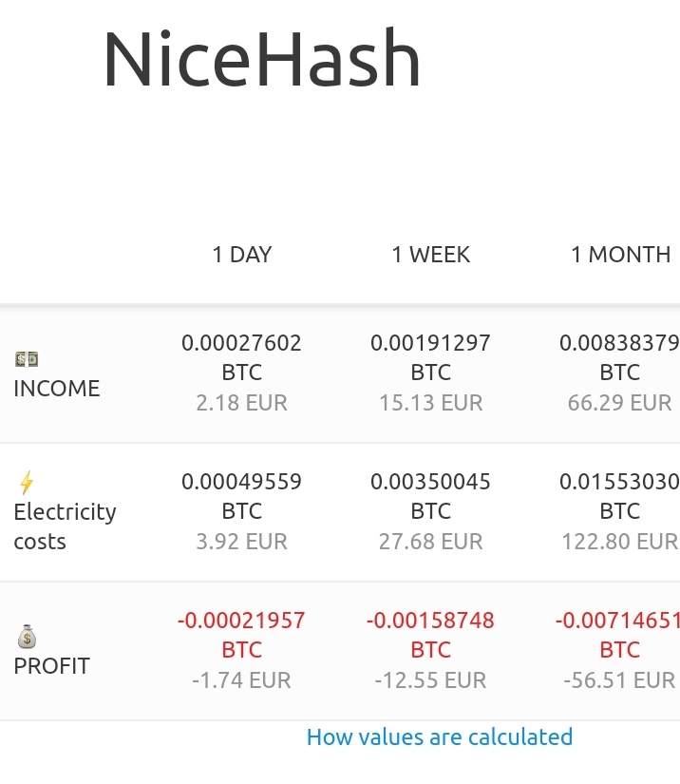680x784 pixels.
Task: Click the money bag profit icon
Action: (27, 637)
